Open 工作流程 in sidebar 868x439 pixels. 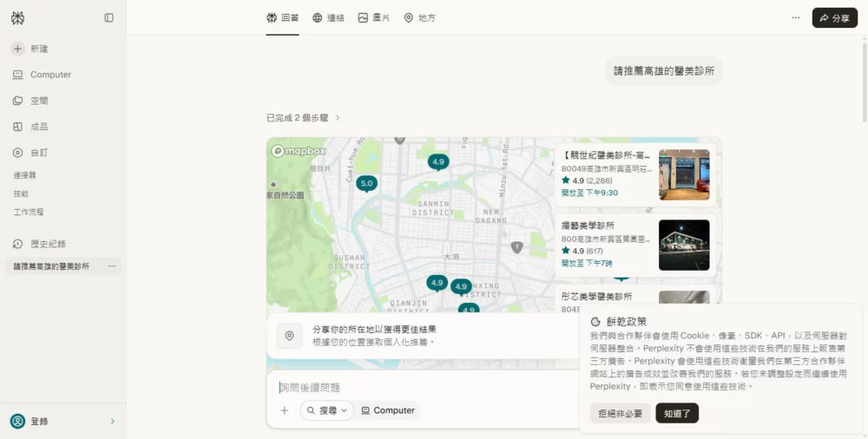29,212
